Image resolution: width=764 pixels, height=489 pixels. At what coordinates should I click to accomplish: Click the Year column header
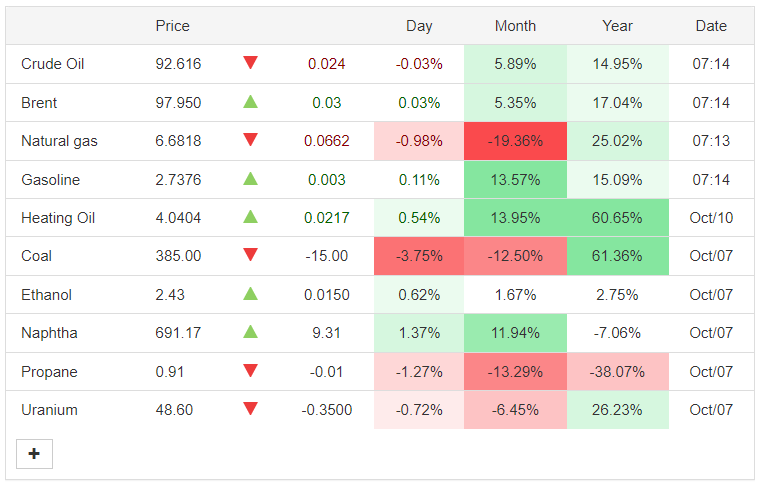click(x=617, y=26)
